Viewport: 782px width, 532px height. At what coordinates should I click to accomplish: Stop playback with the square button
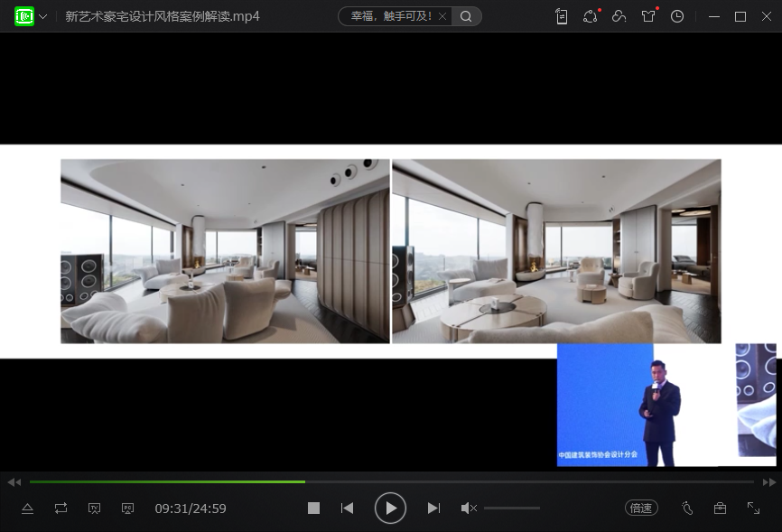[313, 508]
